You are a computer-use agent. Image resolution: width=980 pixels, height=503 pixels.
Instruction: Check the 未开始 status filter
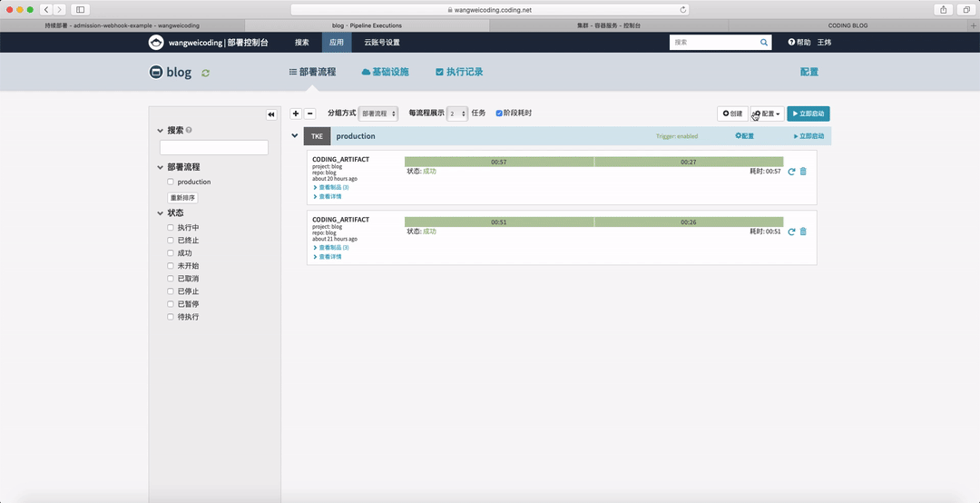coord(170,266)
